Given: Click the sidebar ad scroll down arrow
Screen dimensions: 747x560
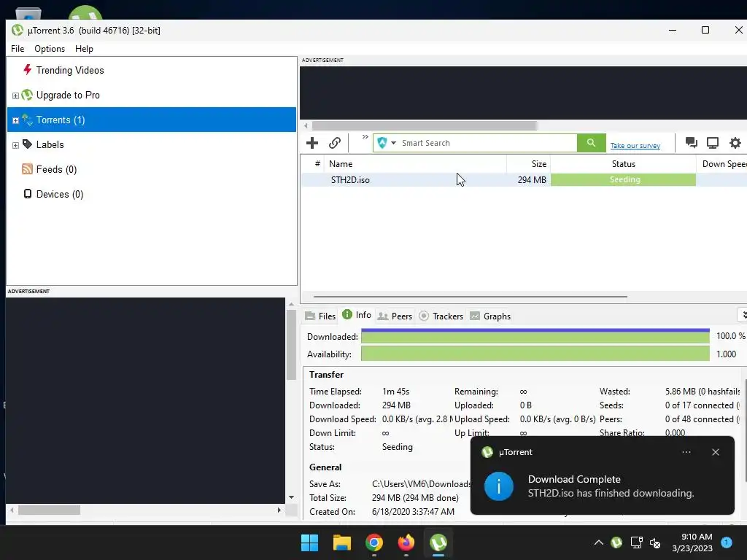Looking at the screenshot, I should 291,497.
